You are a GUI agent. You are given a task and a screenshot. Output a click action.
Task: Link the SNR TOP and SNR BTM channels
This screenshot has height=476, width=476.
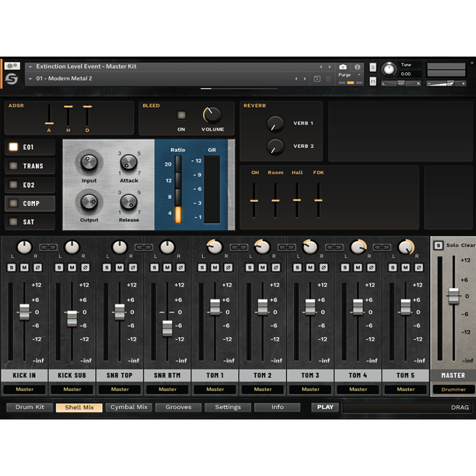tap(143, 248)
